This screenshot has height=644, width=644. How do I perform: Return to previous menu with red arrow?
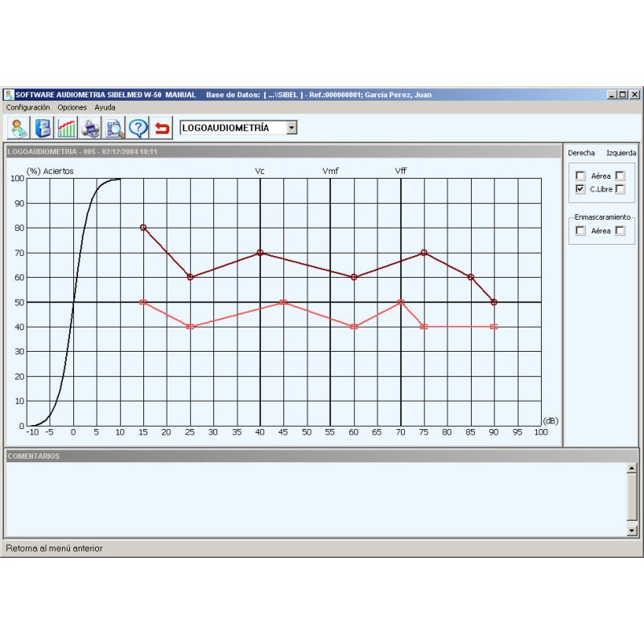[163, 128]
